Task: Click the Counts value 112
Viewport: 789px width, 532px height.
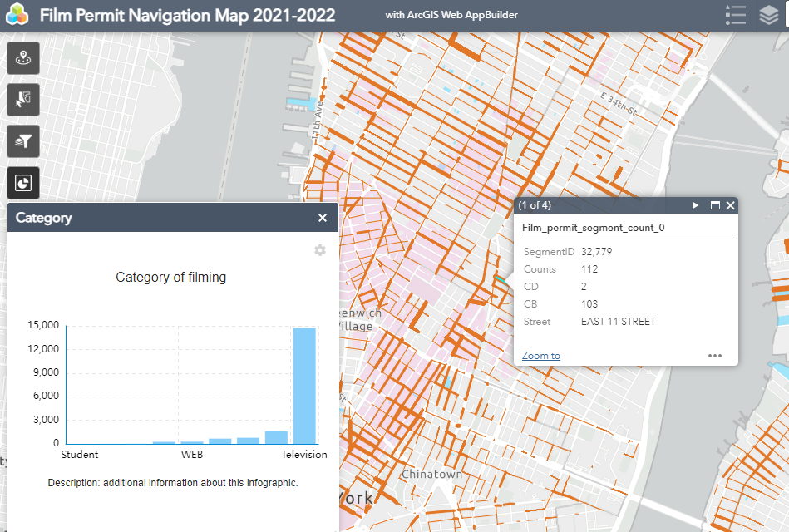Action: pos(589,269)
